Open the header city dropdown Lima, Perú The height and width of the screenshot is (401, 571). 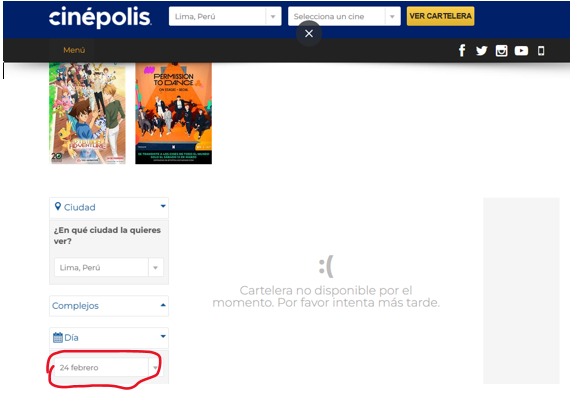point(225,16)
